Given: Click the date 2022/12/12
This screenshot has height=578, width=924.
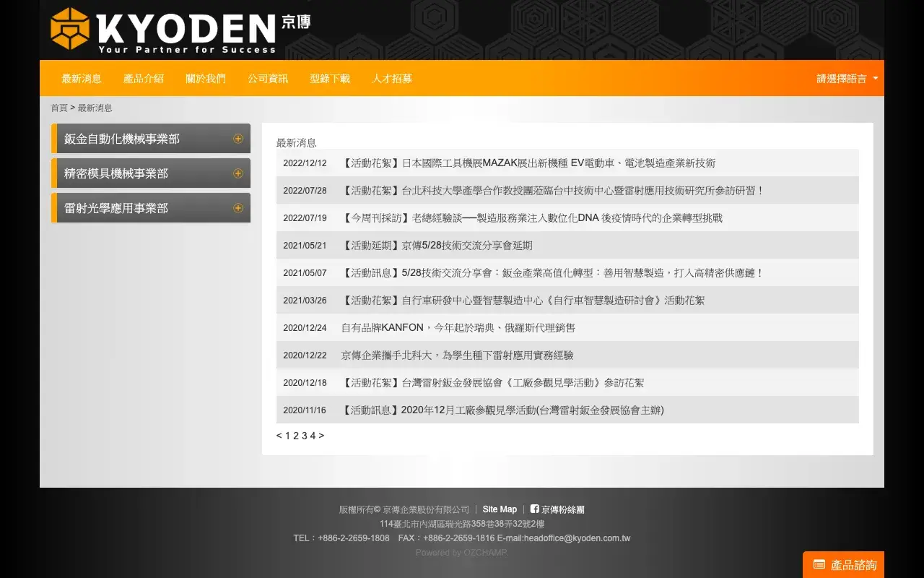Looking at the screenshot, I should pos(305,163).
